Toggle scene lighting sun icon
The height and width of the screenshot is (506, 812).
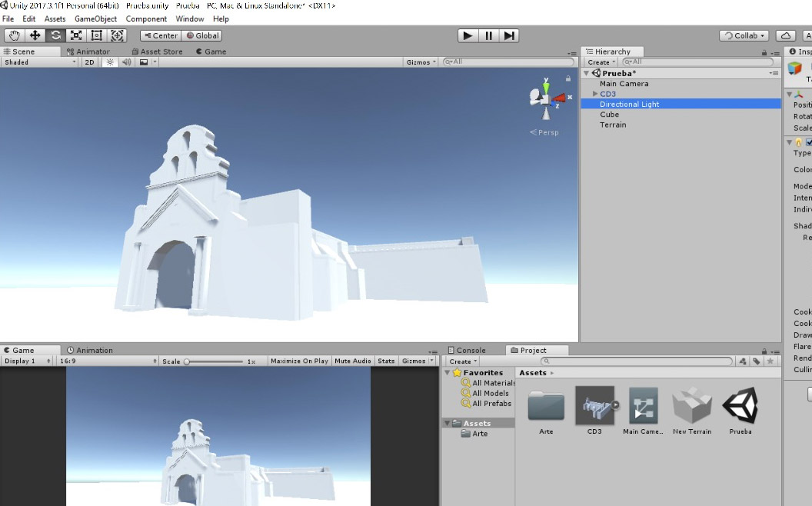coord(109,62)
